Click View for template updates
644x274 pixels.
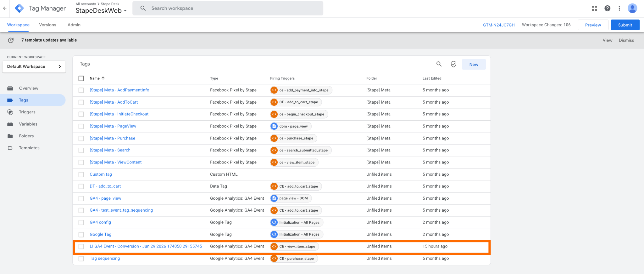[608, 40]
